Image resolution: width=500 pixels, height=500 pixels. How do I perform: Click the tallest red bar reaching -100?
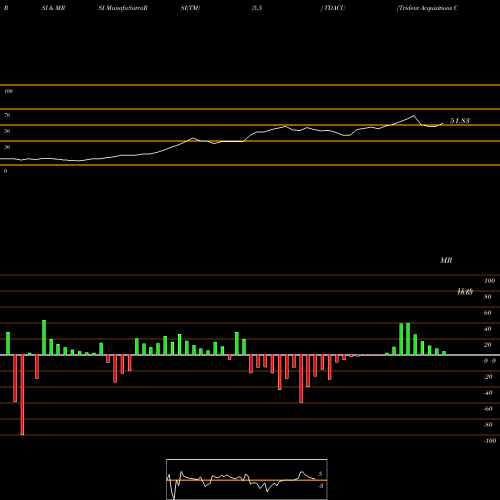22,395
